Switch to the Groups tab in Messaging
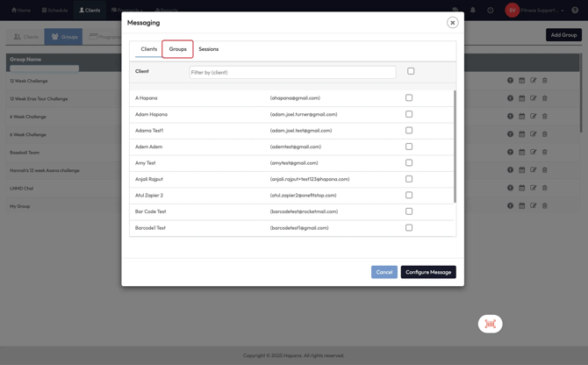Screen dimensions: 588x365 (177, 49)
